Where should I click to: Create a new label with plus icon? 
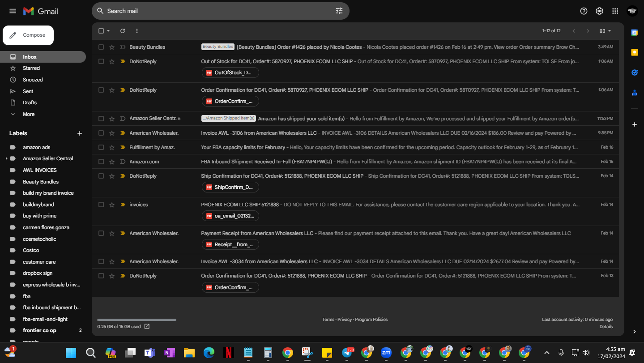[x=80, y=133]
